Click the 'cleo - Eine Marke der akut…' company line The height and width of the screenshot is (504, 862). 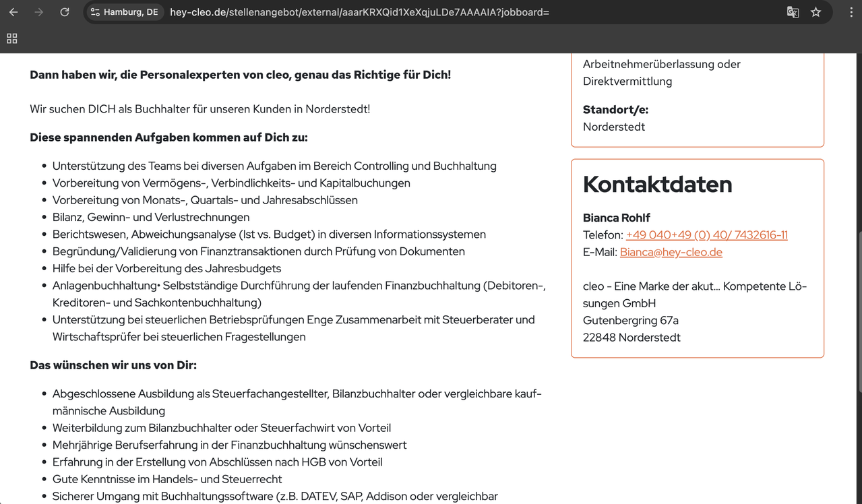point(695,295)
